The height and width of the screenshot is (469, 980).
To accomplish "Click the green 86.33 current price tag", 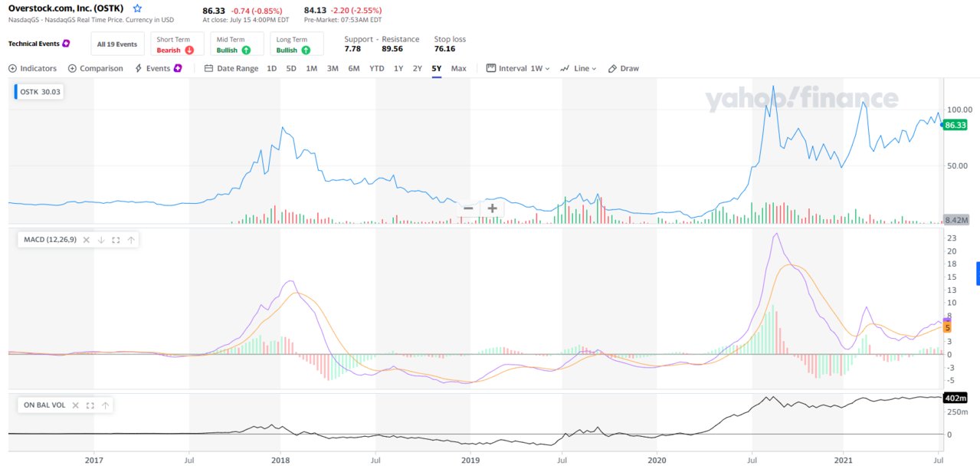I will (955, 125).
